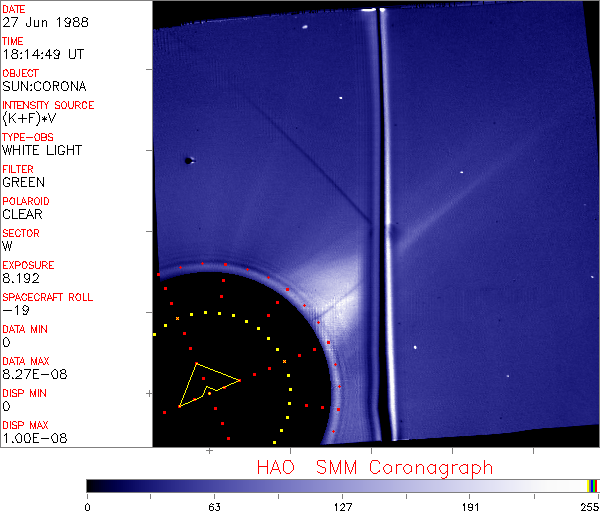Click the dark circular blemish in the corona image
600x512 pixels.
click(x=187, y=160)
